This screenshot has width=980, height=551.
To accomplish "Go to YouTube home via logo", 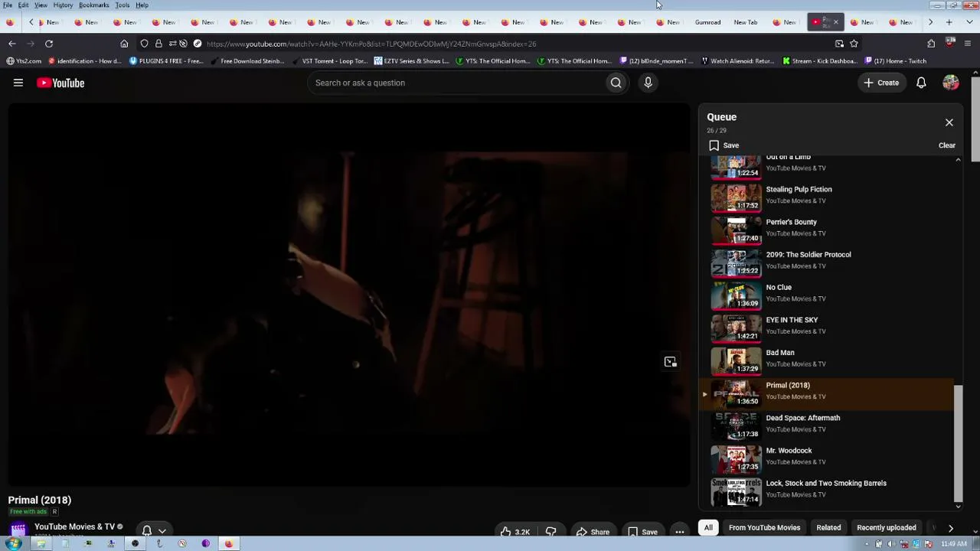I will click(x=60, y=83).
